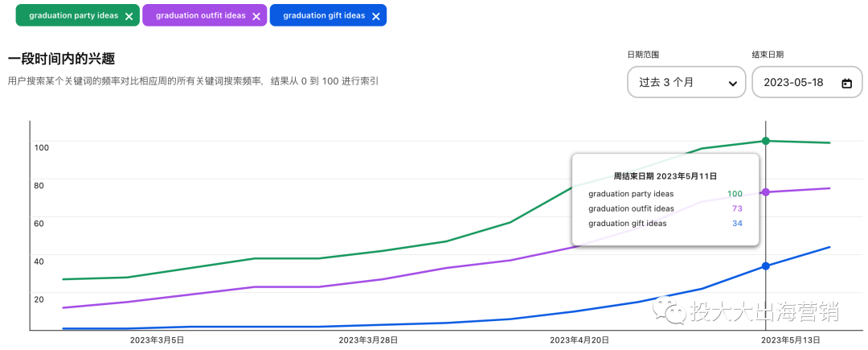868x350 pixels.
Task: Click the 一段时间内的兴趣 heading
Action: pos(61,59)
